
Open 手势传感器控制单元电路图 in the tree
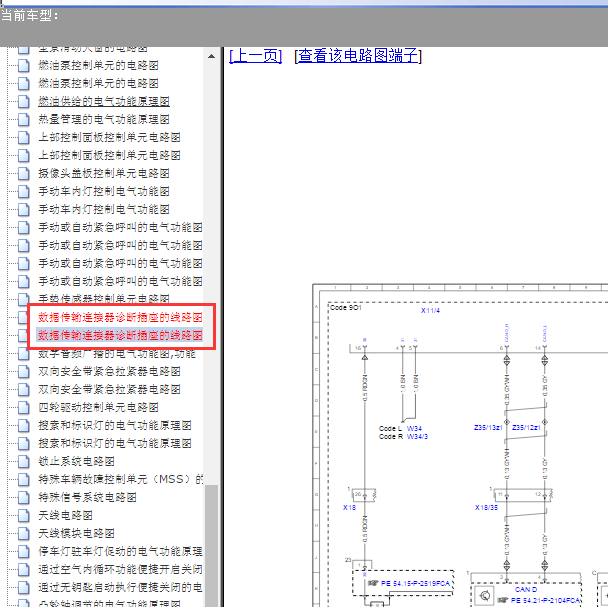(104, 299)
